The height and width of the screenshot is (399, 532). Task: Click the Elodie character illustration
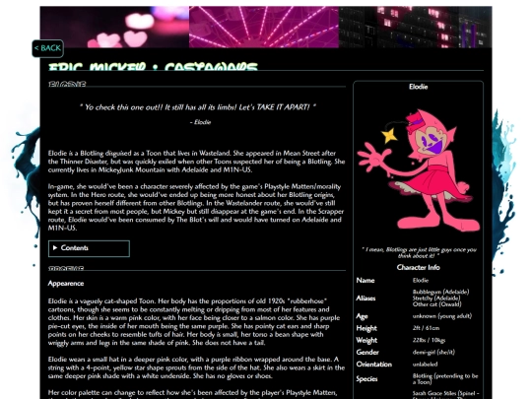point(419,170)
